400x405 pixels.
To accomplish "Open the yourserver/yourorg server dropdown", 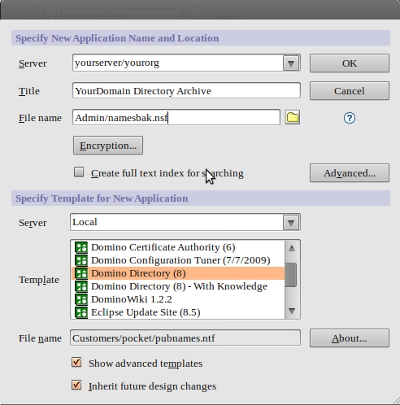I will (291, 63).
